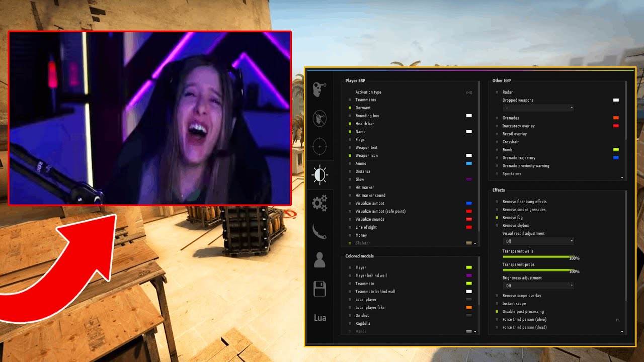Click the Force third person (dead) label
The height and width of the screenshot is (362, 644).
(525, 327)
